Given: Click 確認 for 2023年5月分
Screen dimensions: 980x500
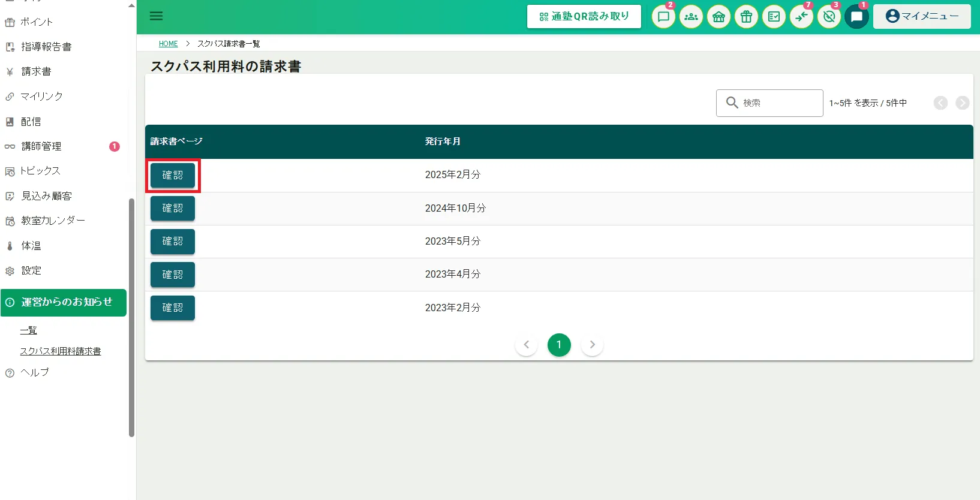Looking at the screenshot, I should pos(173,242).
